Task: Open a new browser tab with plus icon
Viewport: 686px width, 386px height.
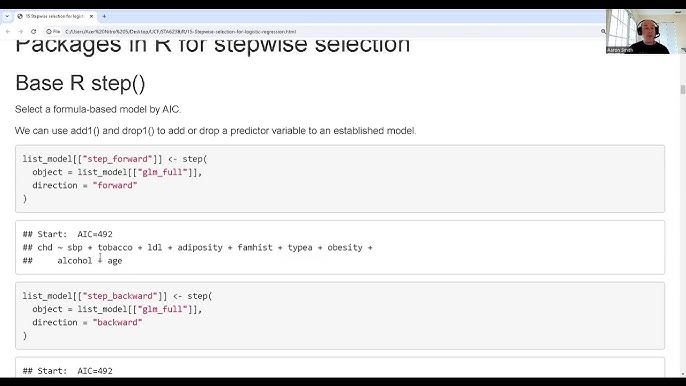Action: pos(104,16)
